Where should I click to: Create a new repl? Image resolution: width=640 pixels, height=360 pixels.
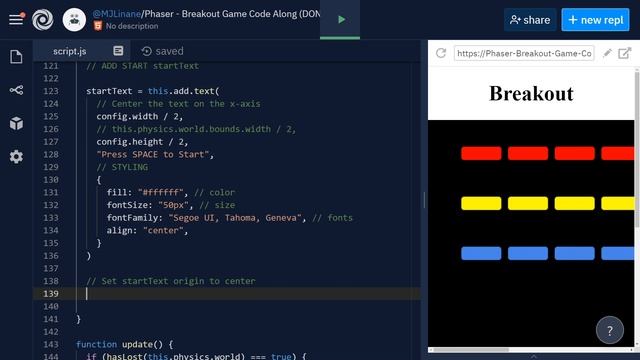[595, 20]
